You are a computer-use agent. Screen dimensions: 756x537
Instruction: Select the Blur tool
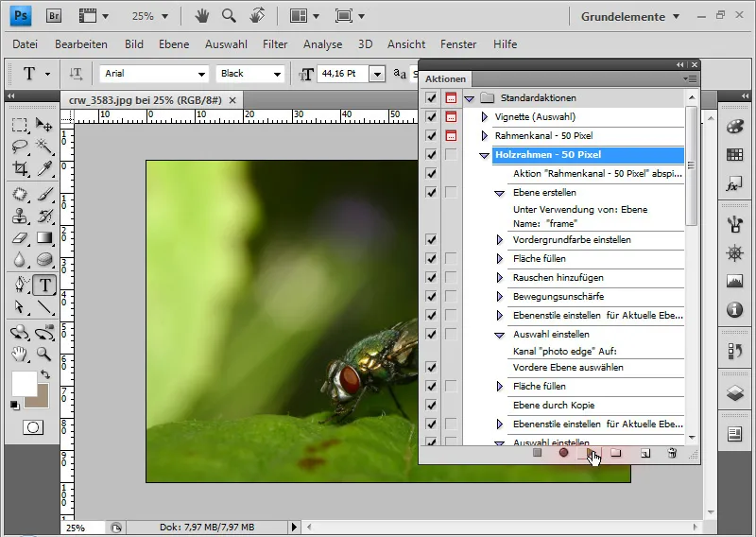20,260
